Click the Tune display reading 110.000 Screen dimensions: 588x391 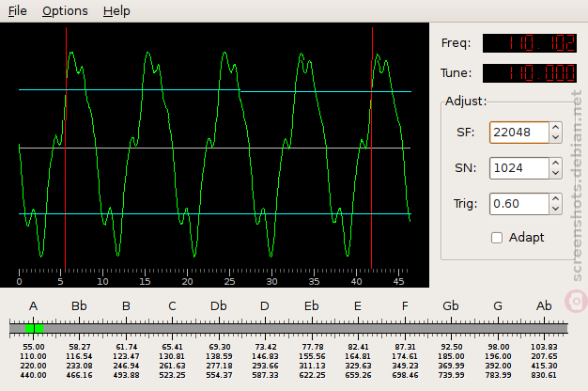[530, 73]
